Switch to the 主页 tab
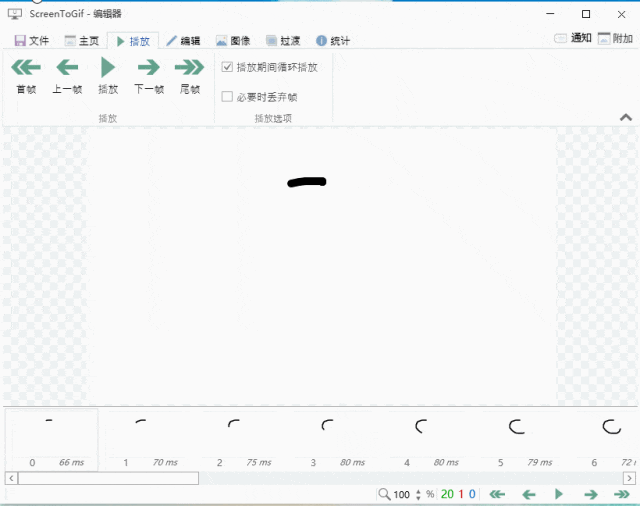Viewport: 640px width, 506px height. 82,41
